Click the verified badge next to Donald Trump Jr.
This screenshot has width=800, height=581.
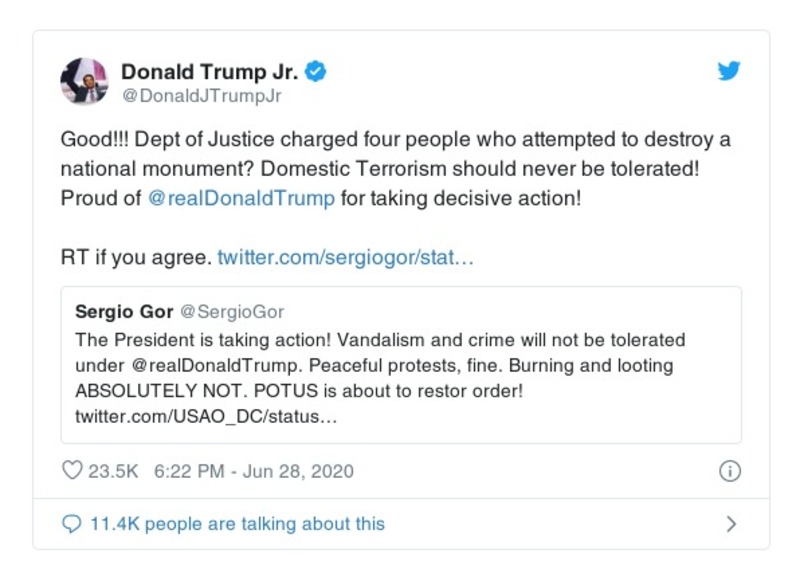coord(316,71)
